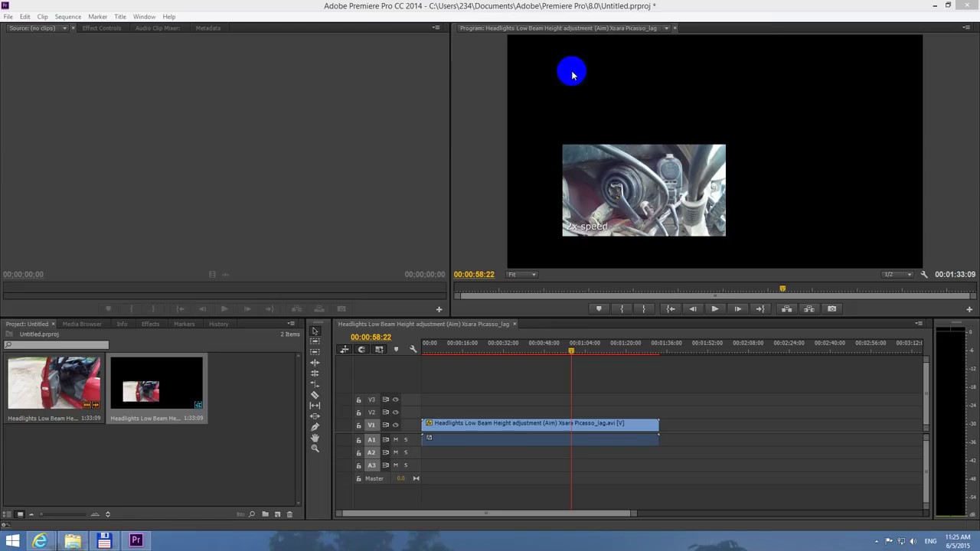The image size is (980, 551).
Task: Switch to the Effects tab
Action: [150, 324]
